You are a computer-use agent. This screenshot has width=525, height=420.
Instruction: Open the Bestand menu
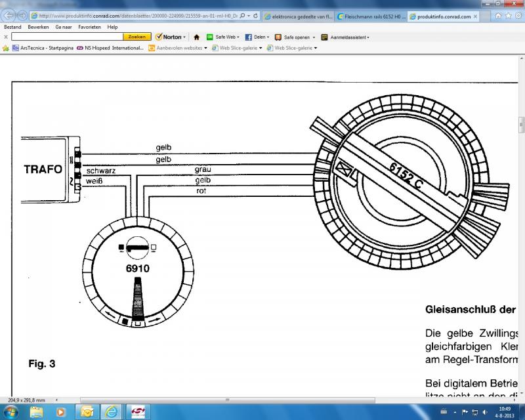[x=12, y=27]
